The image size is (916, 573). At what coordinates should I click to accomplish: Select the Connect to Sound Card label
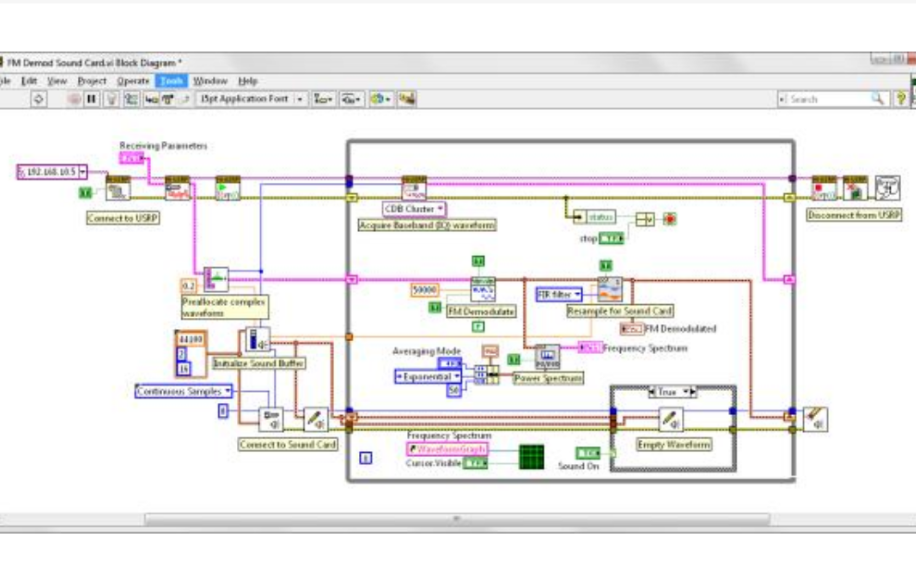288,444
